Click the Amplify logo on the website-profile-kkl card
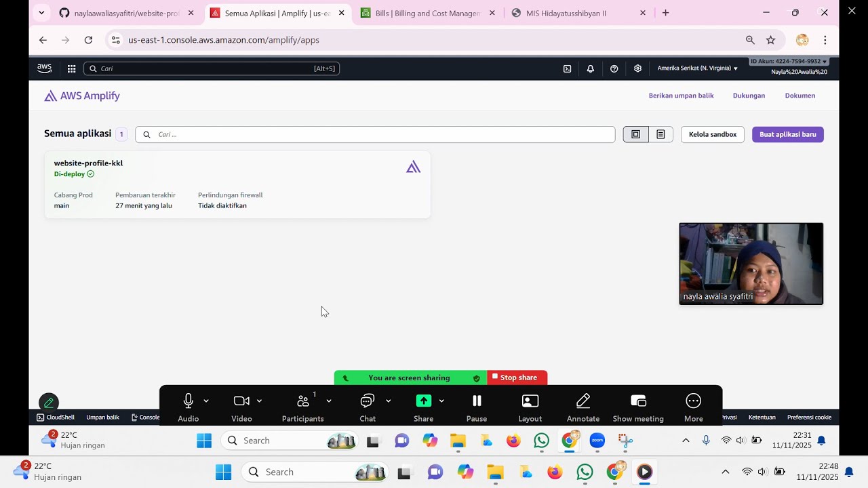 tap(414, 167)
